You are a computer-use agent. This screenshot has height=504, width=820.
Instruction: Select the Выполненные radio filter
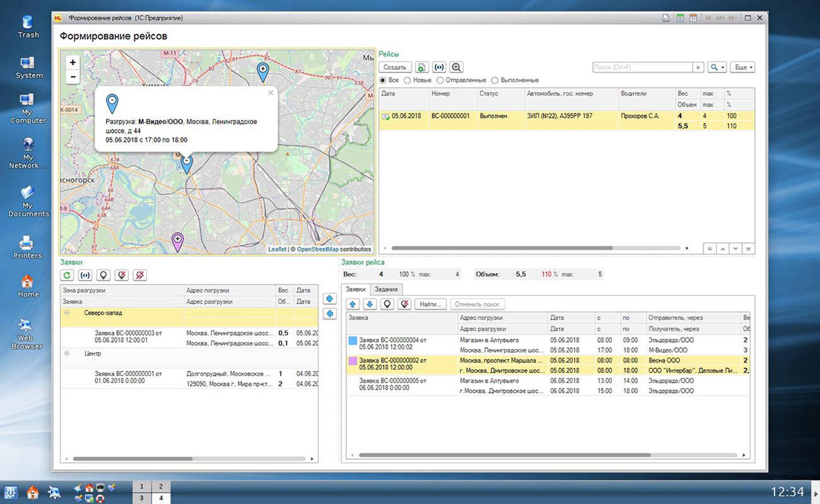pos(495,81)
